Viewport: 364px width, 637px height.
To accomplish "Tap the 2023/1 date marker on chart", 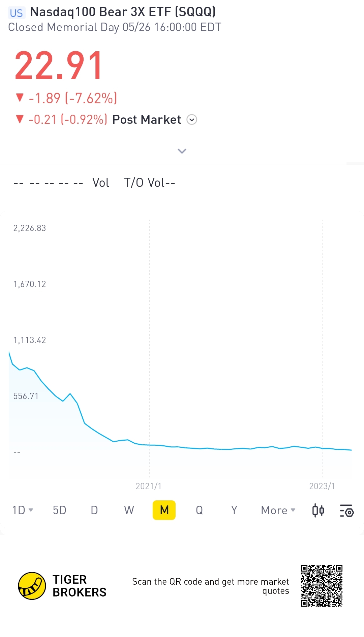I will 322,486.
